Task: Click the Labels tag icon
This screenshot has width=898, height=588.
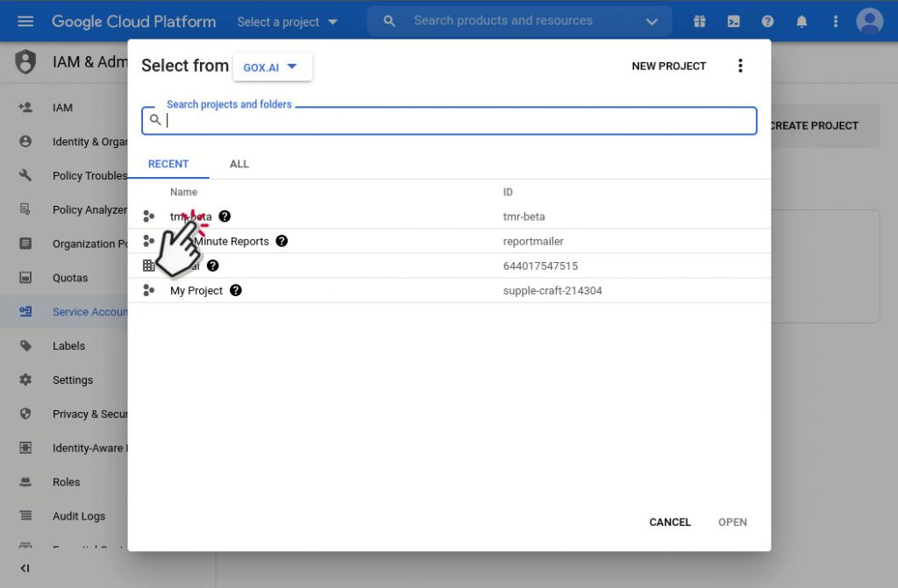Action: (x=25, y=345)
